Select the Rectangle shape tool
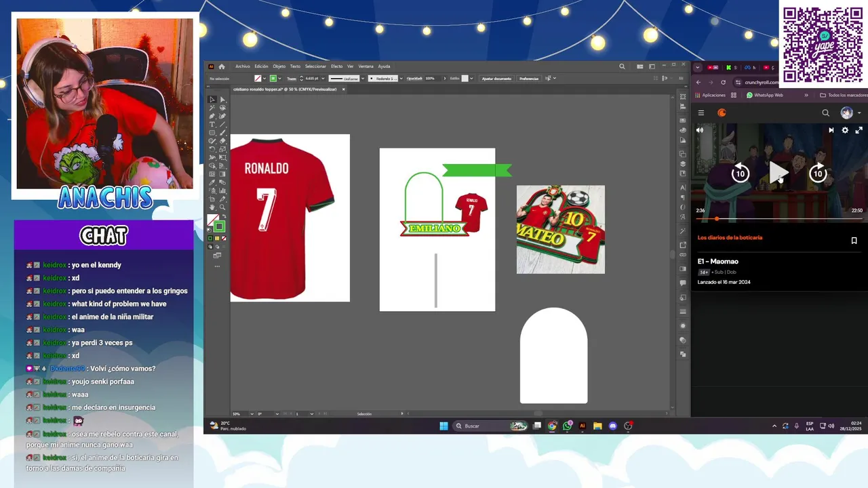The image size is (868, 488). 212,133
